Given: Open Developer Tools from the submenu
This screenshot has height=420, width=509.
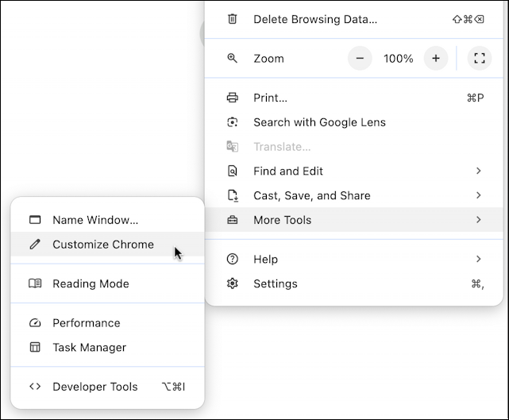Looking at the screenshot, I should click(x=107, y=386).
